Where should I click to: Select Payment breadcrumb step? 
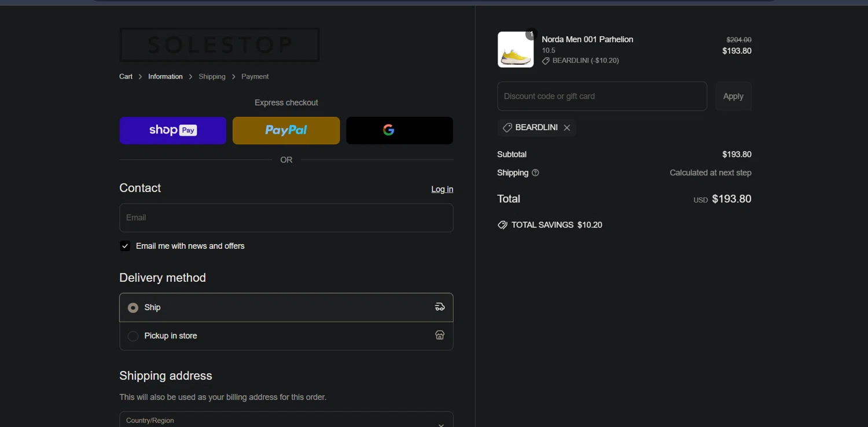[x=255, y=76]
